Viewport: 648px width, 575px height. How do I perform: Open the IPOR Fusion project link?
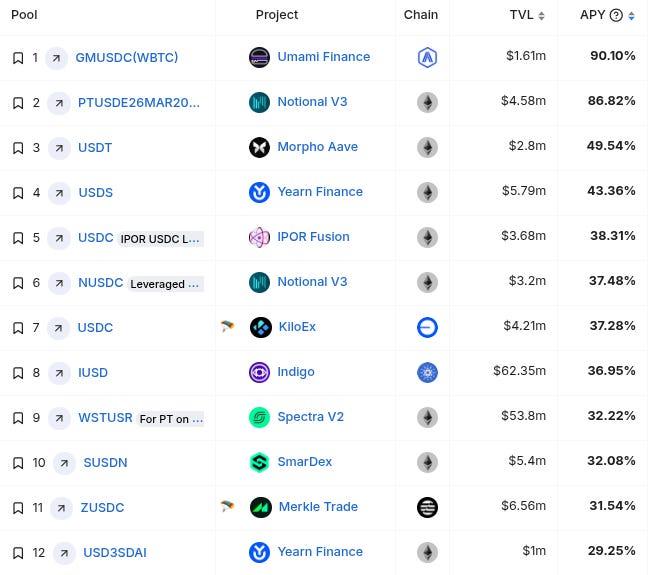(x=313, y=237)
